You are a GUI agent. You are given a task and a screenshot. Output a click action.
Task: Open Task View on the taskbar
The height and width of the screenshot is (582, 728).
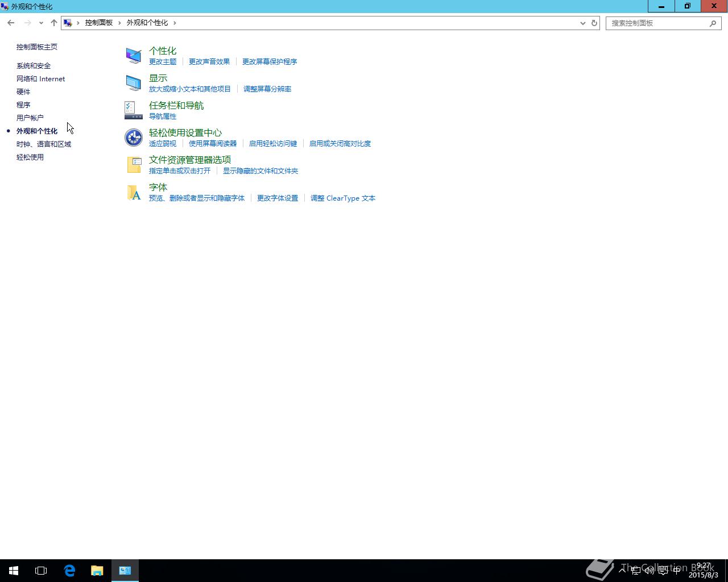[x=41, y=571]
